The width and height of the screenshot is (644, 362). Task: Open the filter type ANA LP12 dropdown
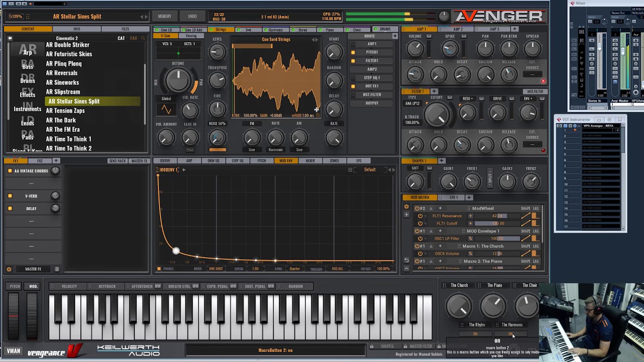click(413, 104)
